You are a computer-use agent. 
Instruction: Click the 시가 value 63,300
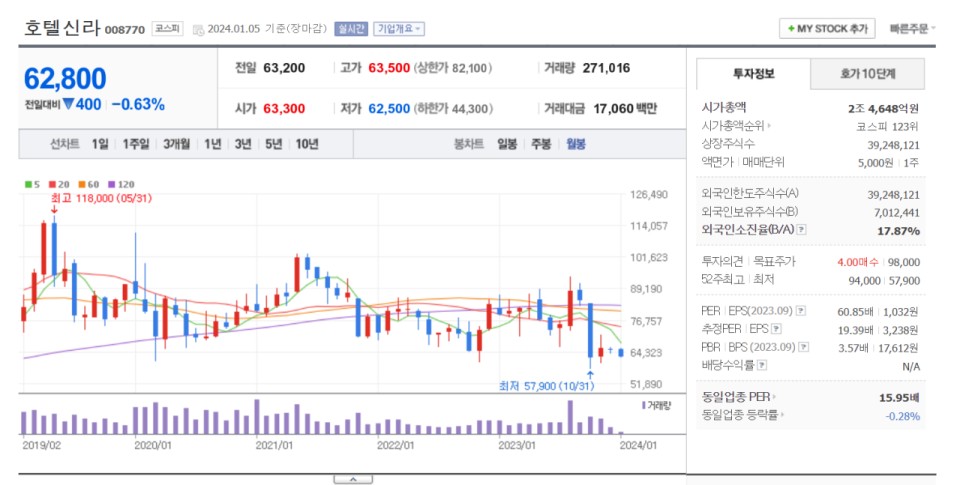click(284, 108)
